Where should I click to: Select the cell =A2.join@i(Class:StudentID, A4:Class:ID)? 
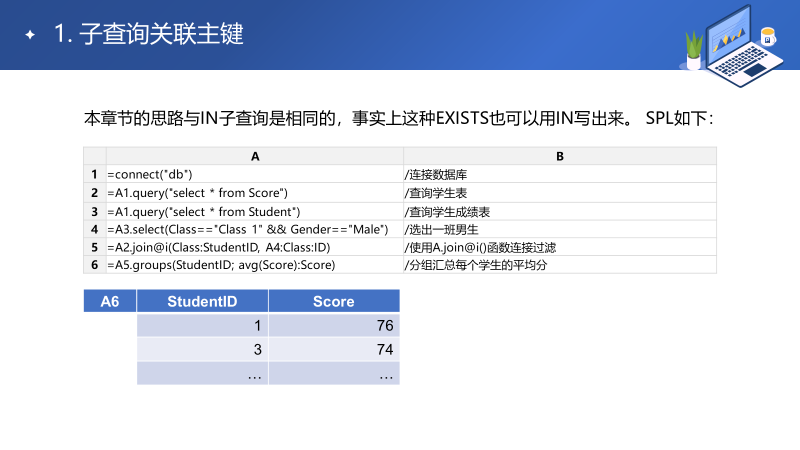[x=255, y=247]
